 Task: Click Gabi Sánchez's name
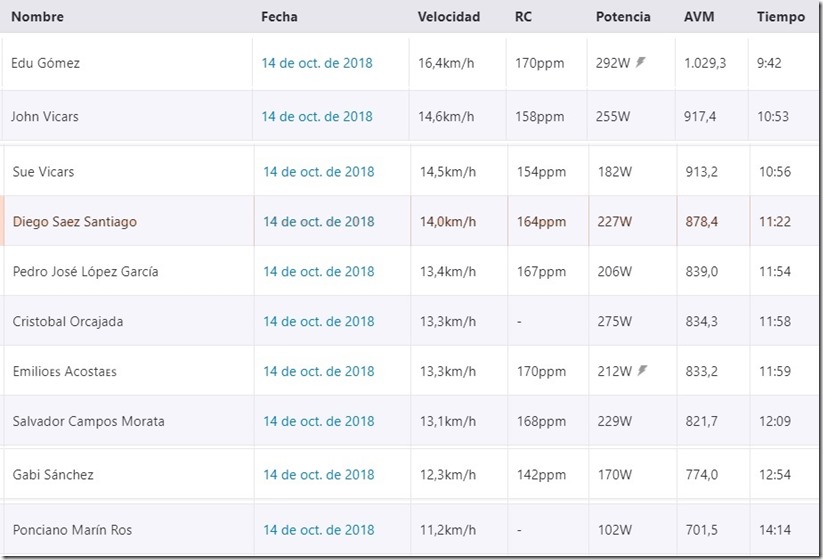(x=52, y=475)
